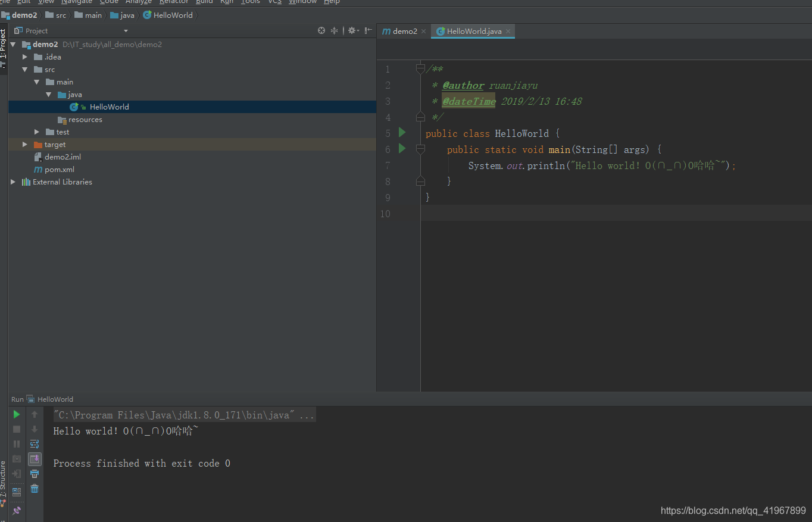Toggle soft-wrap in the Run console
This screenshot has width=812, height=522.
35,444
